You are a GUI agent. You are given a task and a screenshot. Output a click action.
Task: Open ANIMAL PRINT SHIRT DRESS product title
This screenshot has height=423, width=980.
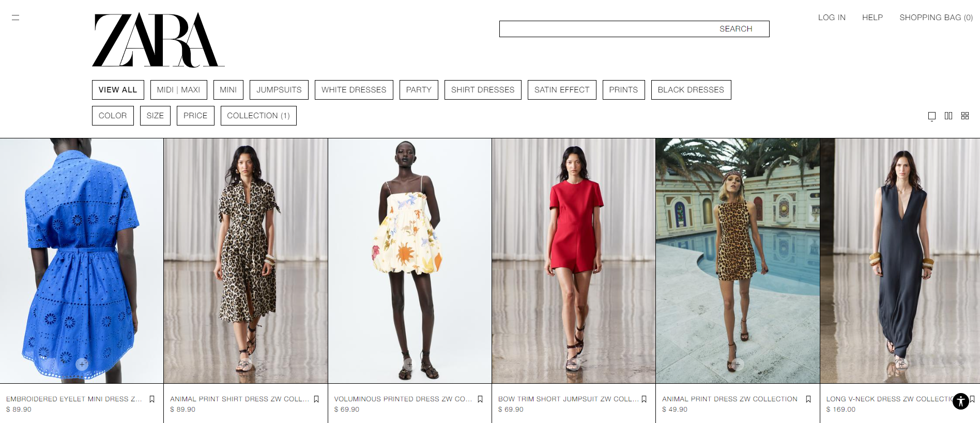point(239,399)
